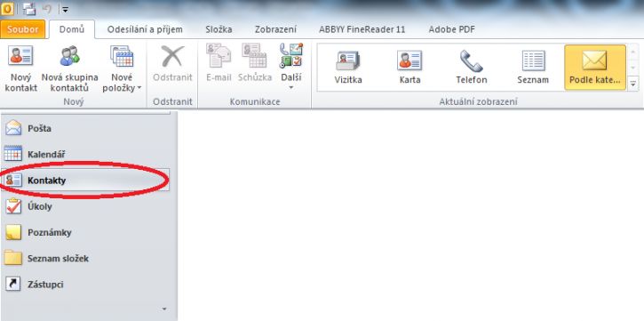Switch to the Odesílání a příjem tab
Screen dimensions: 644x321
pyautogui.click(x=145, y=29)
